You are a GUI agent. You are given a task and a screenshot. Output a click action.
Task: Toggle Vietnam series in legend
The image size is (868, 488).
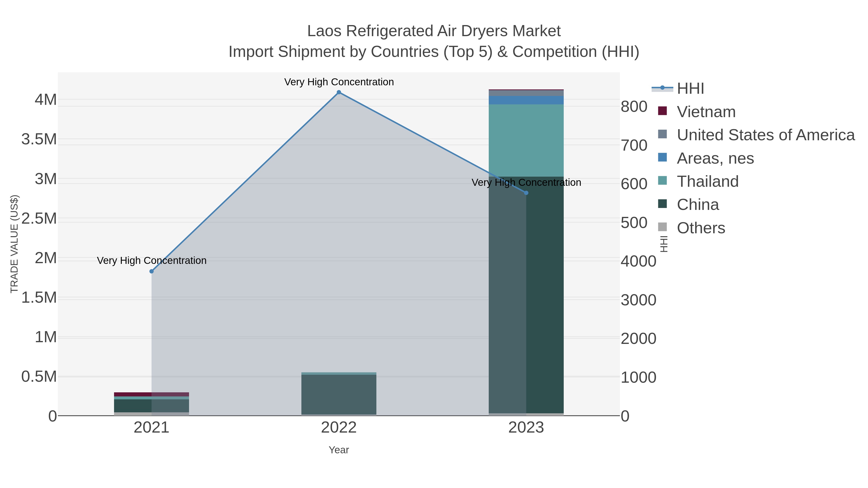point(697,112)
